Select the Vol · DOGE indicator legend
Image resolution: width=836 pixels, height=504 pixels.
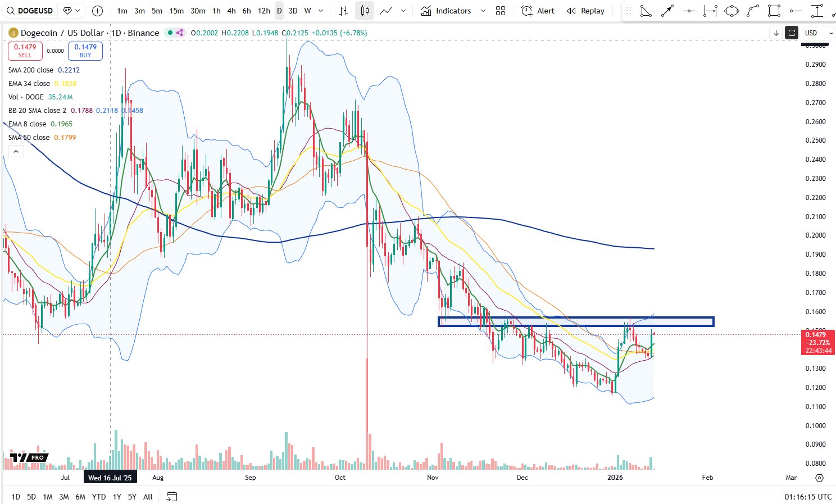[x=26, y=97]
